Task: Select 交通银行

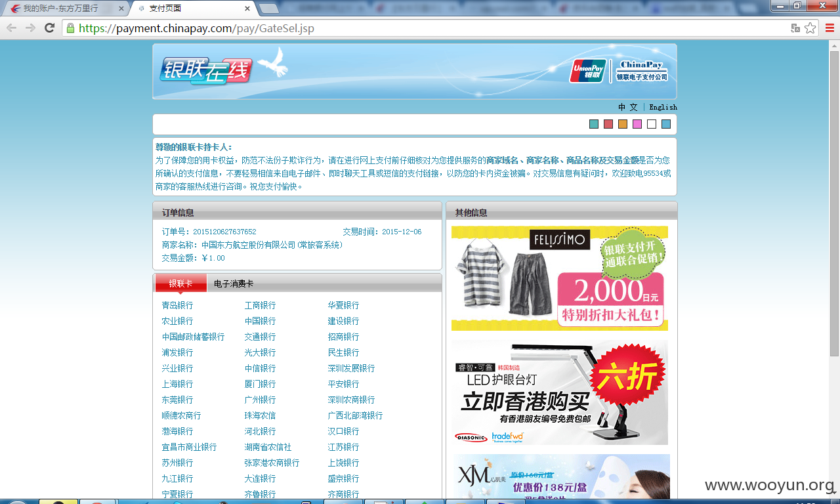Action: pyautogui.click(x=260, y=337)
